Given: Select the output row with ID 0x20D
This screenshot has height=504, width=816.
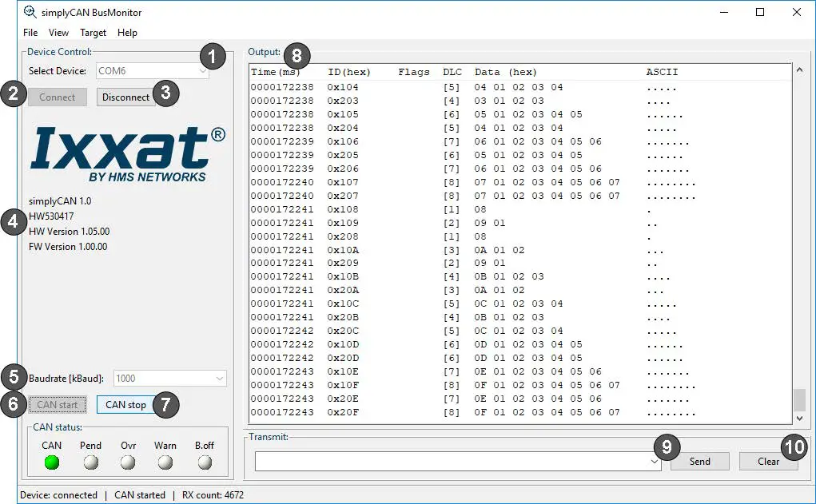Looking at the screenshot, I should coord(520,358).
